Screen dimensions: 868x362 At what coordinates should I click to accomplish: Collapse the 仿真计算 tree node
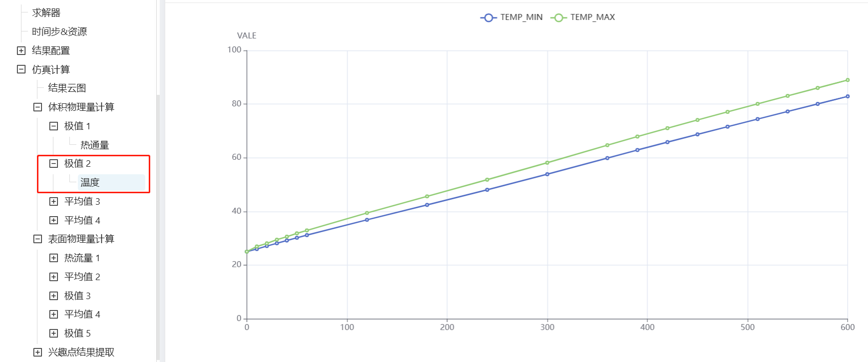point(21,69)
